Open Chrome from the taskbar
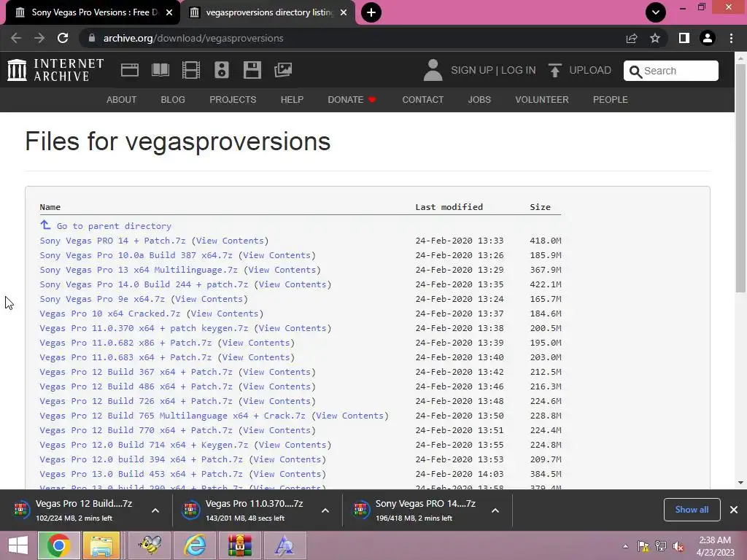 point(58,545)
